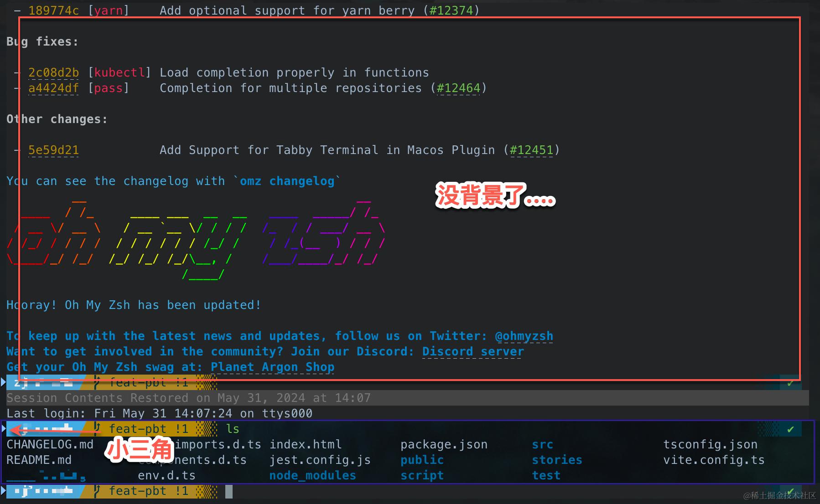Open pull request #12451 link
This screenshot has height=504, width=820.
click(532, 150)
